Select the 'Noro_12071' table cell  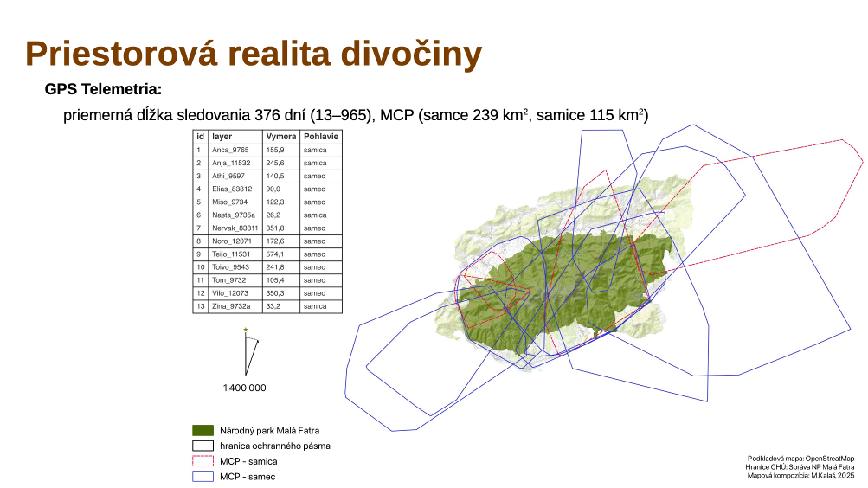[x=235, y=241]
